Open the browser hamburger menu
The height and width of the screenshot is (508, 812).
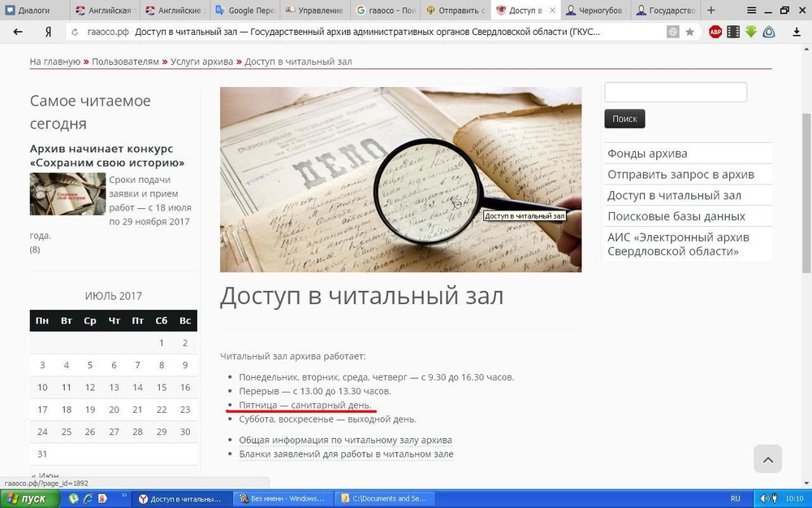(x=751, y=10)
